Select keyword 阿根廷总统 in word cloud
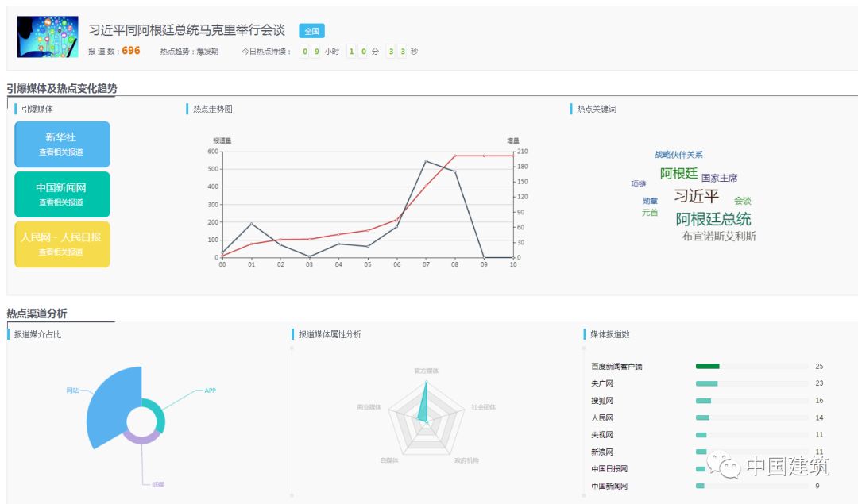This screenshot has height=504, width=858. [713, 219]
